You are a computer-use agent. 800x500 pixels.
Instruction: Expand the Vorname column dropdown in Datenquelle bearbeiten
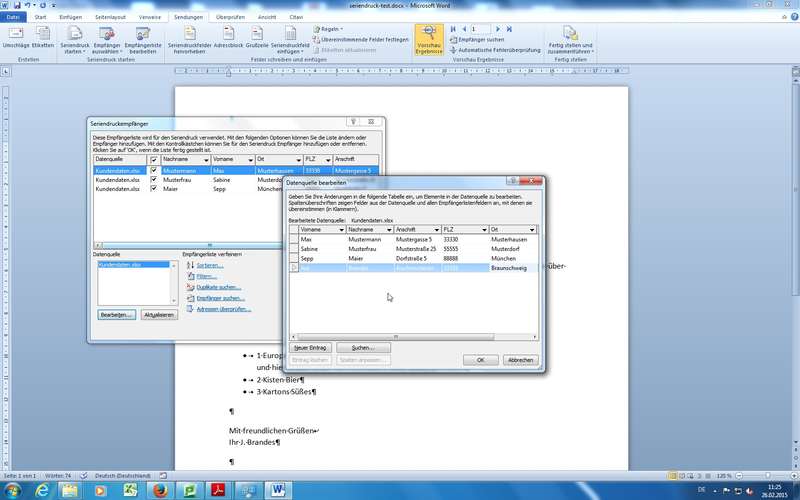[340, 230]
